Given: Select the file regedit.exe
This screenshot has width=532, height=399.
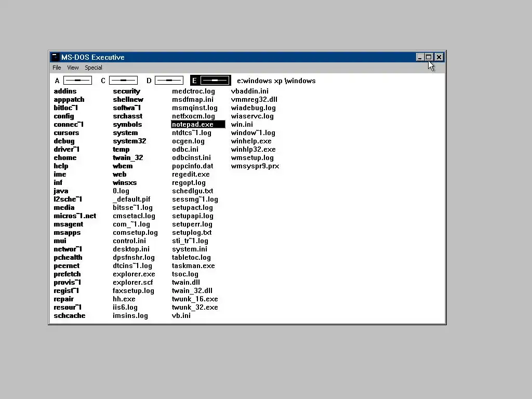Looking at the screenshot, I should click(x=191, y=174).
